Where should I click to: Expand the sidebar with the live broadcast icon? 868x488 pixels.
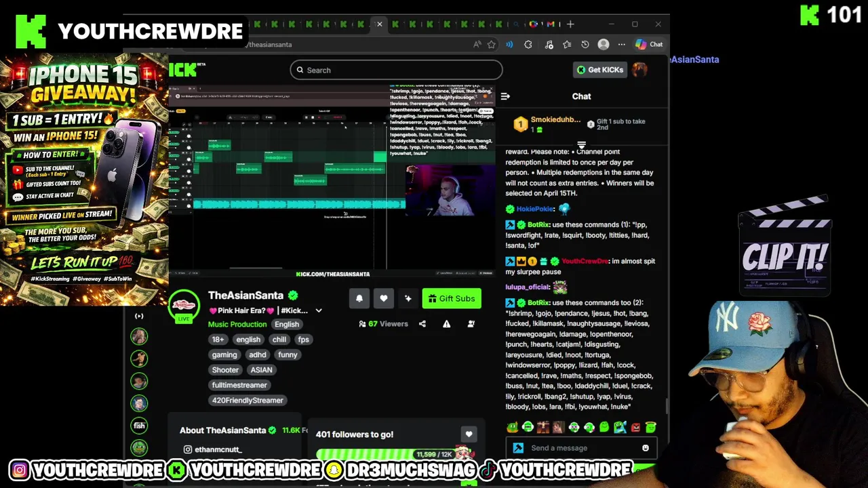click(x=139, y=316)
